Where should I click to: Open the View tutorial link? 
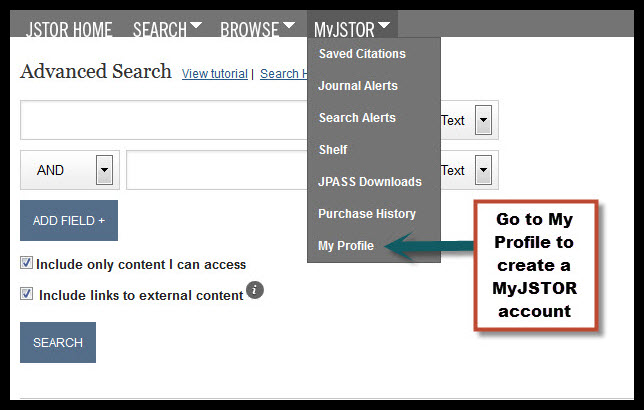pyautogui.click(x=215, y=74)
